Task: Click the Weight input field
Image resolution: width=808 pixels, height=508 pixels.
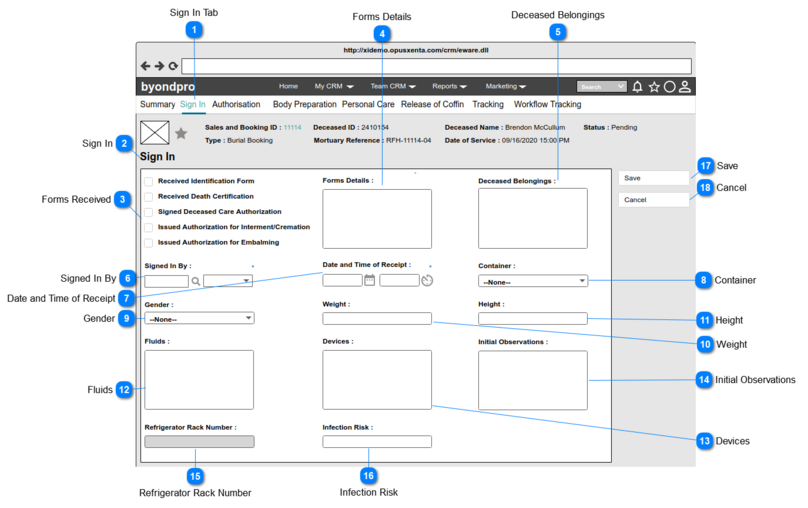Action: (377, 318)
